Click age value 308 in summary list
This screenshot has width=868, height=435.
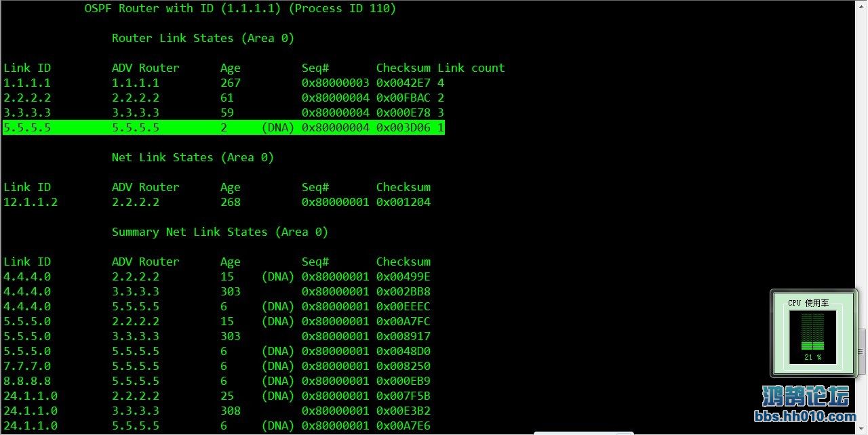[x=230, y=411]
